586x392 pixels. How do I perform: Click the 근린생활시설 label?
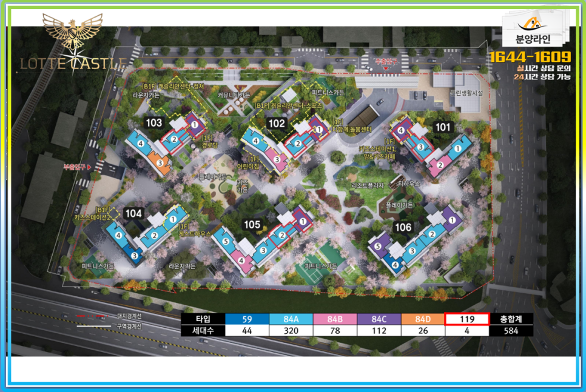click(466, 93)
